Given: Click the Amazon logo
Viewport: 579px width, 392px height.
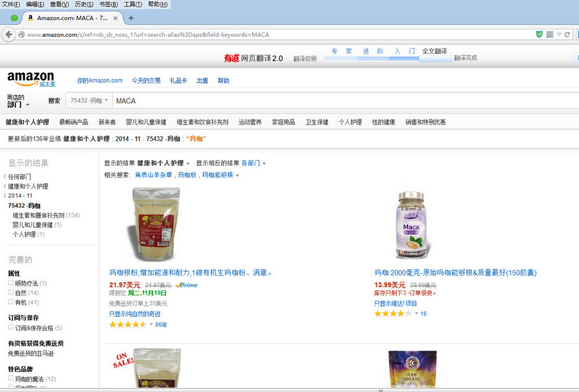Looking at the screenshot, I should coord(31,78).
